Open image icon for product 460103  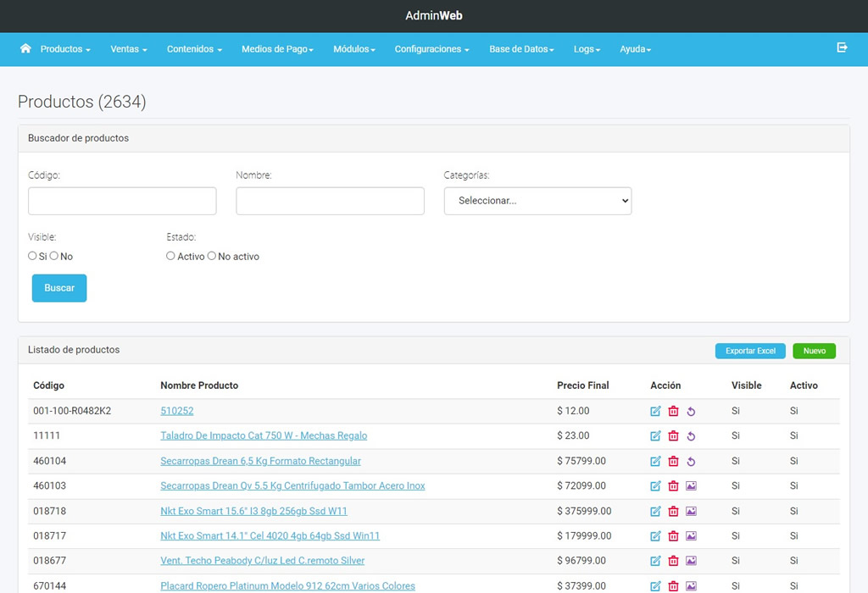(x=691, y=486)
